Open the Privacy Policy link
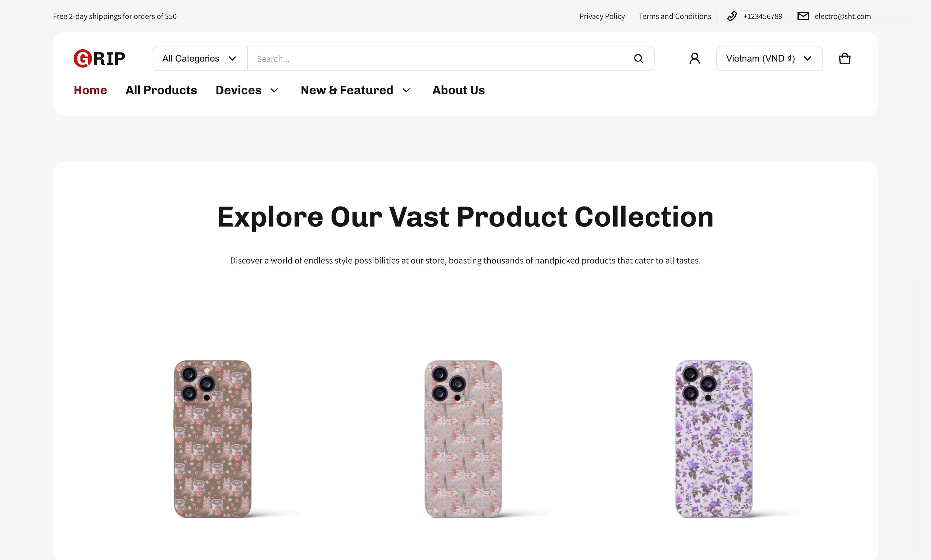The height and width of the screenshot is (560, 931). tap(602, 16)
